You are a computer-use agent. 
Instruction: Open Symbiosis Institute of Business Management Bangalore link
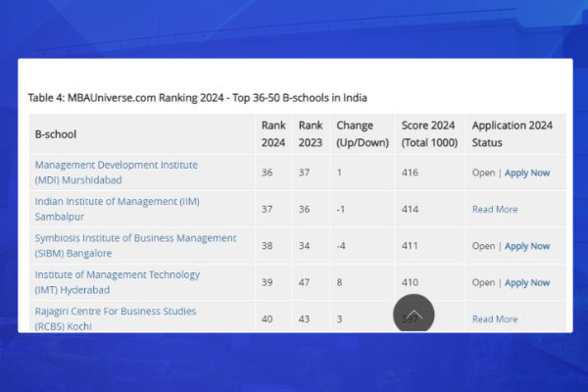tap(135, 246)
